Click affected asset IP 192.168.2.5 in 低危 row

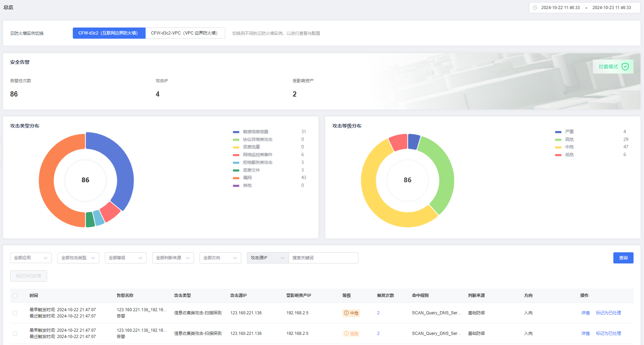click(297, 333)
